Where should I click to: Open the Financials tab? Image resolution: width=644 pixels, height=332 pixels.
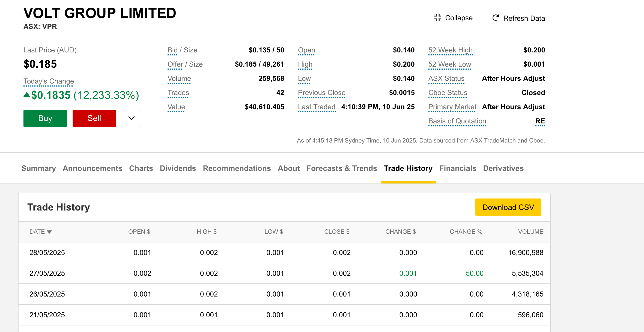point(458,168)
